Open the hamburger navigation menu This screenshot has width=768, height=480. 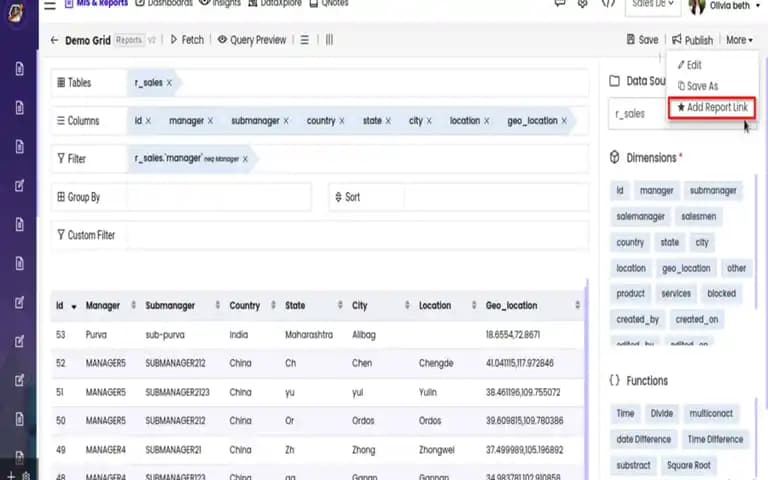tap(49, 5)
